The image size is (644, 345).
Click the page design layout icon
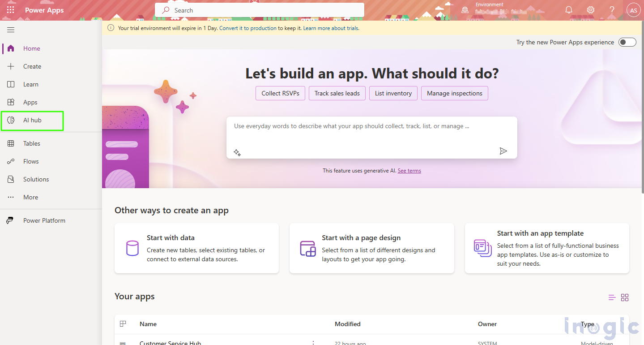click(308, 248)
